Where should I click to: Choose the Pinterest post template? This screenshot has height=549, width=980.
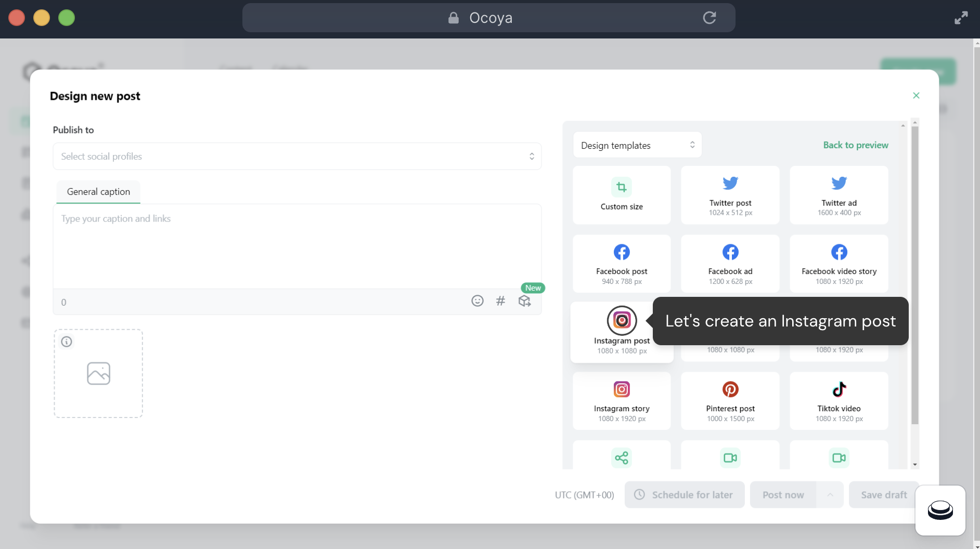point(730,401)
